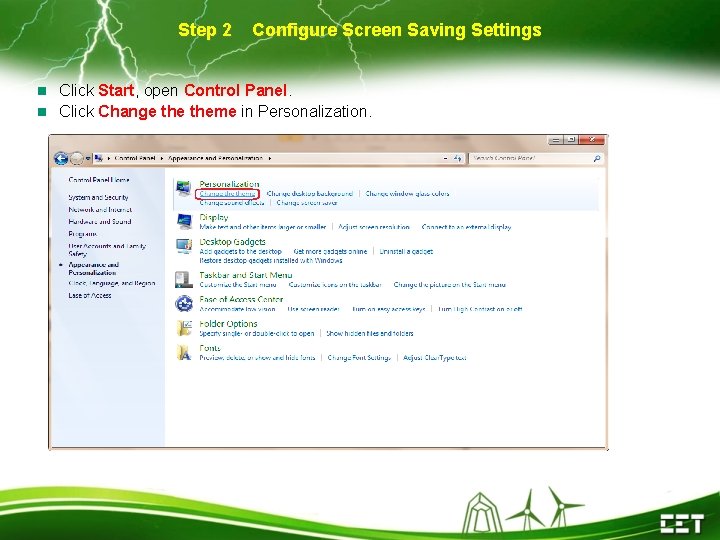Expand arrow after Control Panel breadcrumb
This screenshot has width=720, height=540.
(162, 158)
